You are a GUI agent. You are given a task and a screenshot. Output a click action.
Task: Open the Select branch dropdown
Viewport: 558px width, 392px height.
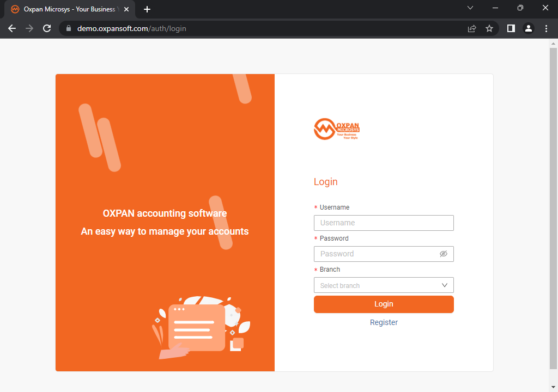384,285
